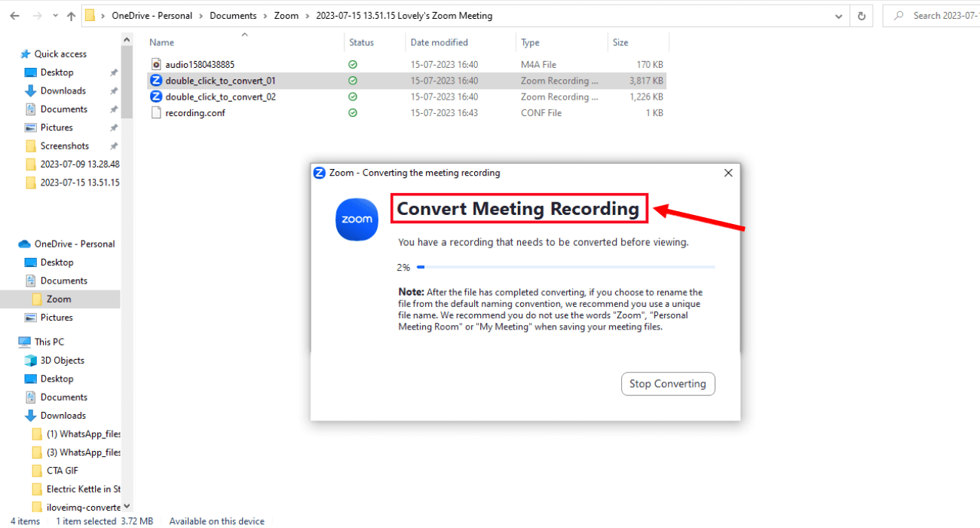
Task: Open Pictures under Quick access
Action: 57,127
